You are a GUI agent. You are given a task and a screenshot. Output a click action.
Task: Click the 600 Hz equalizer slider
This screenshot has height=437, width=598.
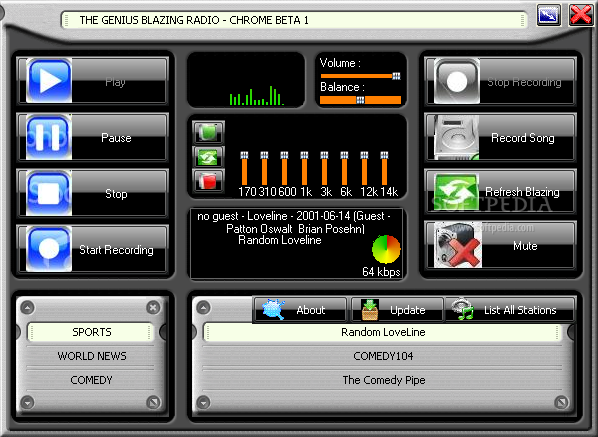coord(284,169)
